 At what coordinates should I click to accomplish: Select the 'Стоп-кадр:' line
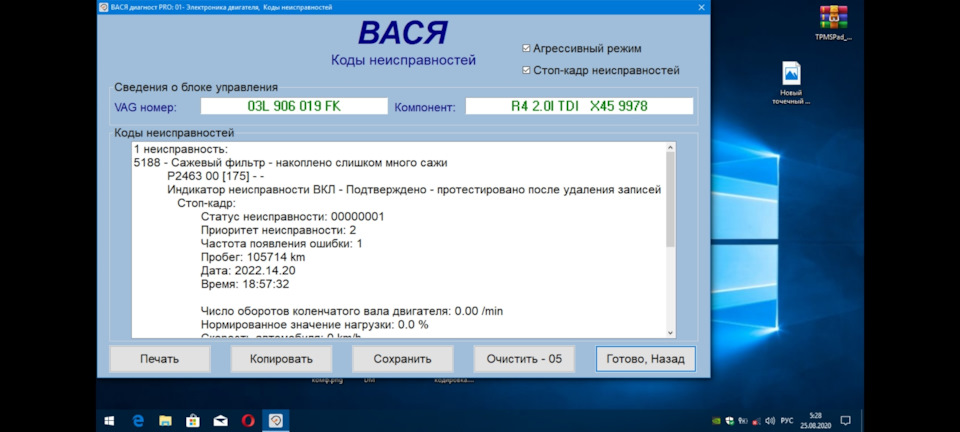coord(206,203)
